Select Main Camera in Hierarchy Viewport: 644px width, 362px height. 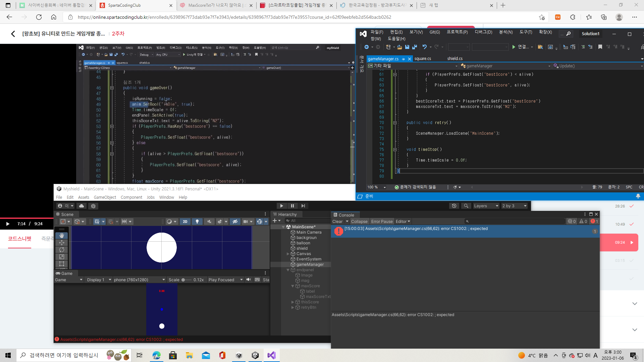coord(309,232)
